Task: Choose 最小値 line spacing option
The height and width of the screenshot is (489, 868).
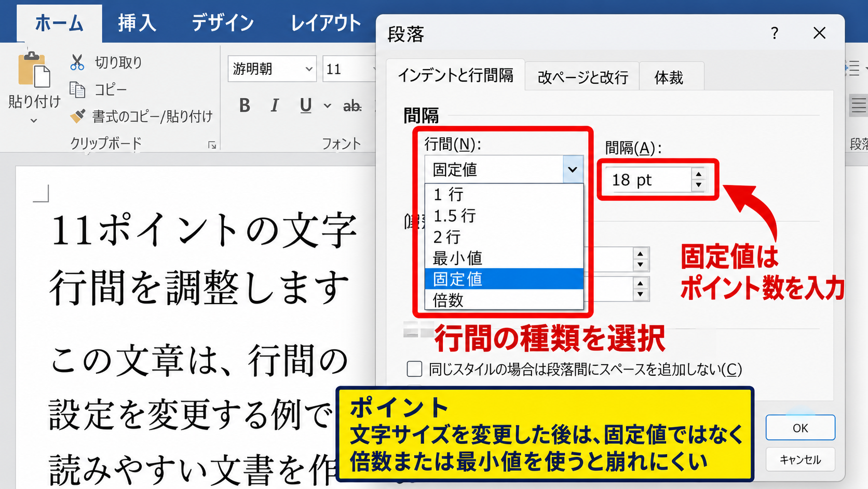Action: [x=504, y=258]
